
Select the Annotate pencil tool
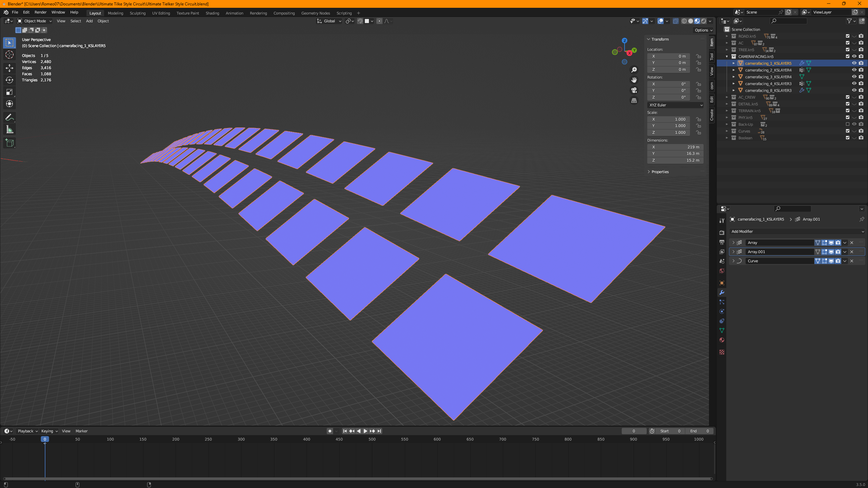point(9,118)
